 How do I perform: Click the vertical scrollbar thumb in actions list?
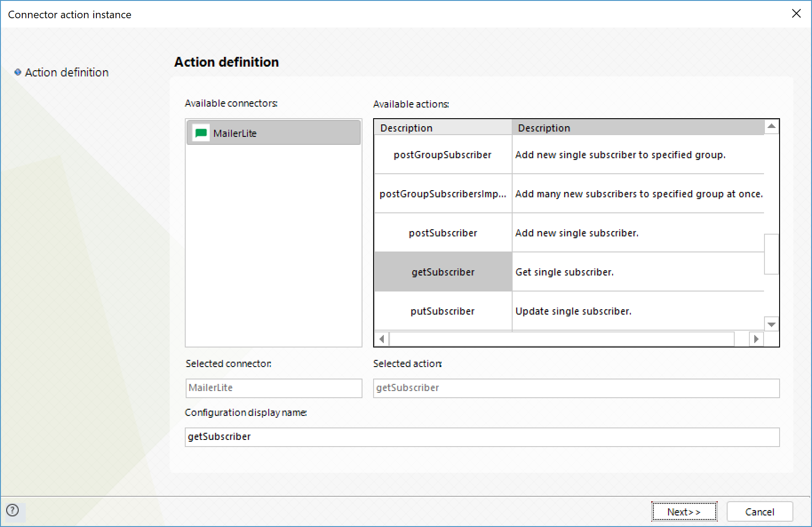point(772,254)
